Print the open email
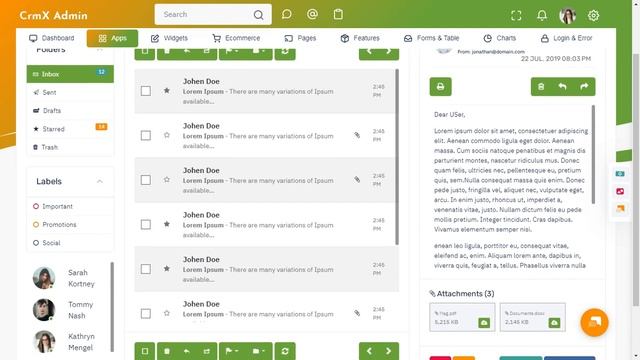Screen dimensions: 640x360 [x=440, y=87]
